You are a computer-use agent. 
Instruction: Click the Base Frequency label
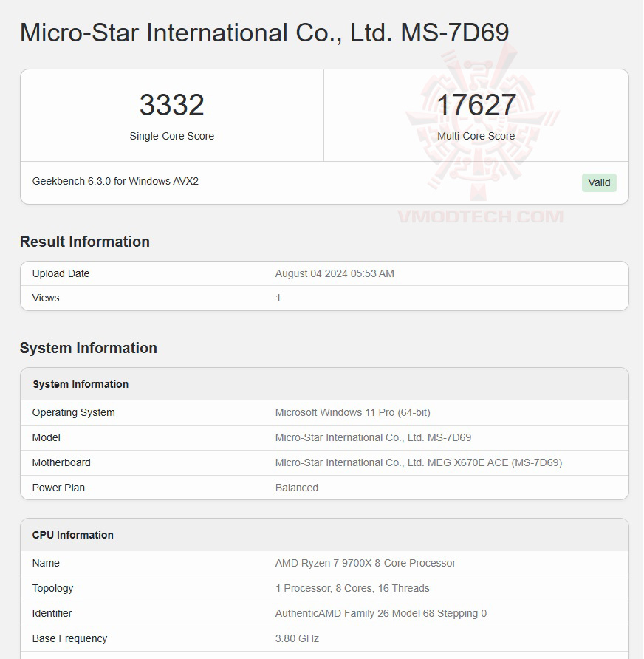[69, 638]
